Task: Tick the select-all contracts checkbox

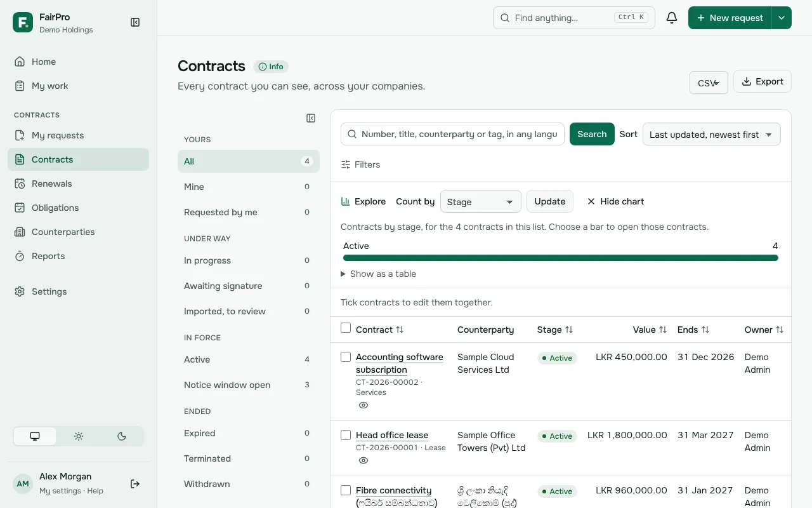Action: tap(346, 328)
